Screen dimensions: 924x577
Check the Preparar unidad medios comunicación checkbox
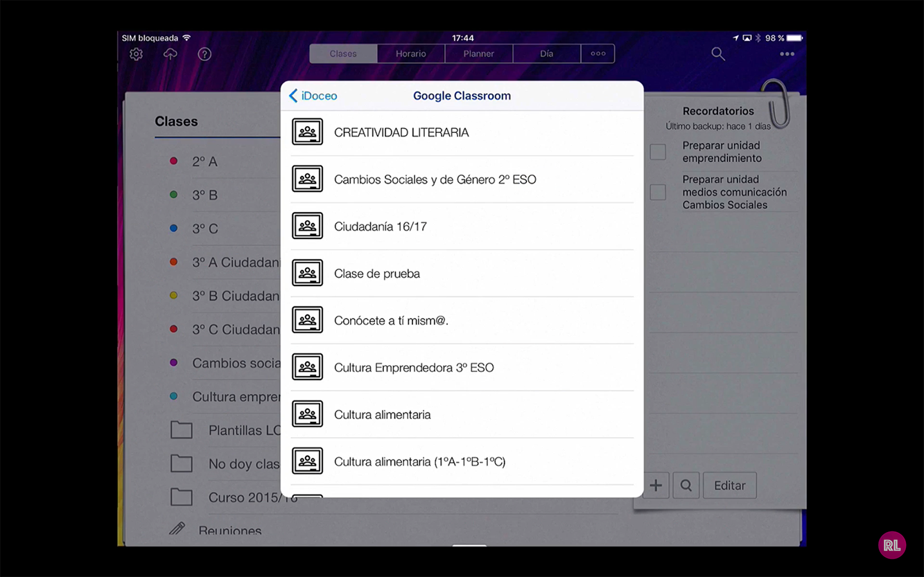[658, 192]
